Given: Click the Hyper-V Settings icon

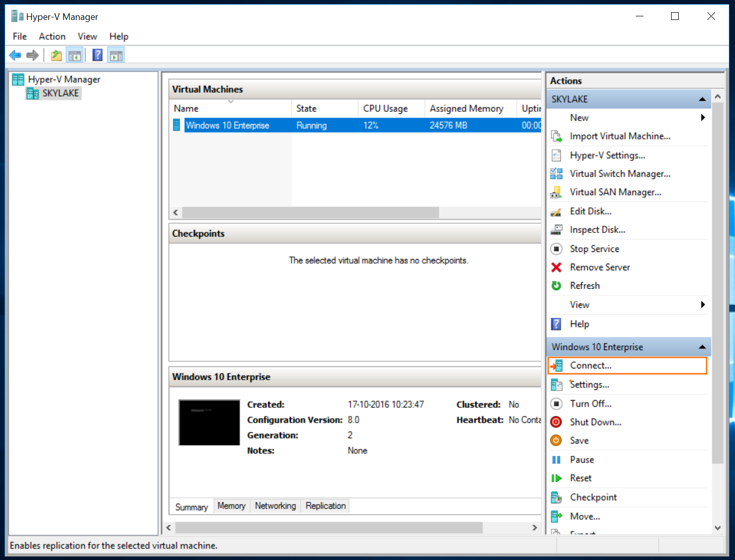Looking at the screenshot, I should (x=557, y=155).
